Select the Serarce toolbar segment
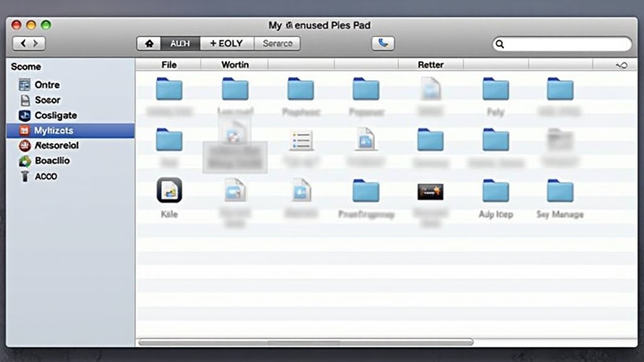The height and width of the screenshot is (362, 644). [277, 43]
